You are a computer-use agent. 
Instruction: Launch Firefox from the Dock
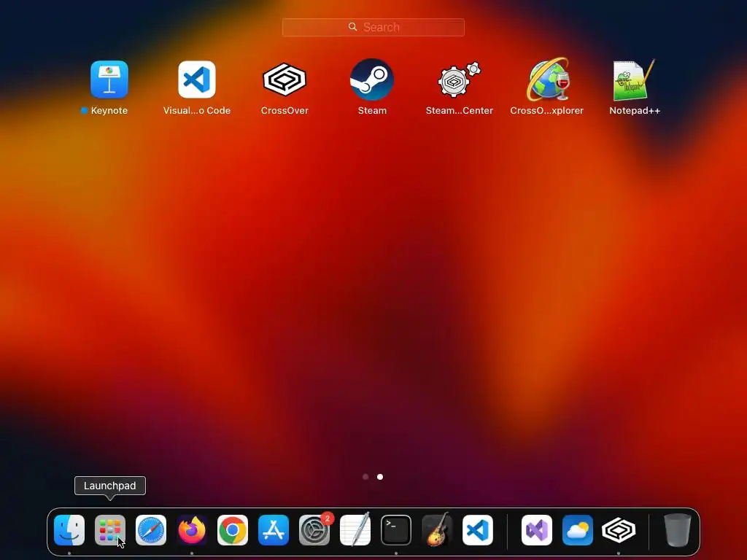pos(192,530)
